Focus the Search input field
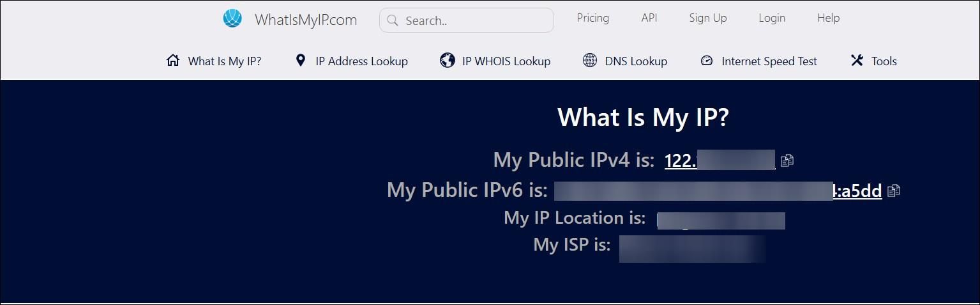Viewport: 980px width, 305px height. pyautogui.click(x=466, y=20)
